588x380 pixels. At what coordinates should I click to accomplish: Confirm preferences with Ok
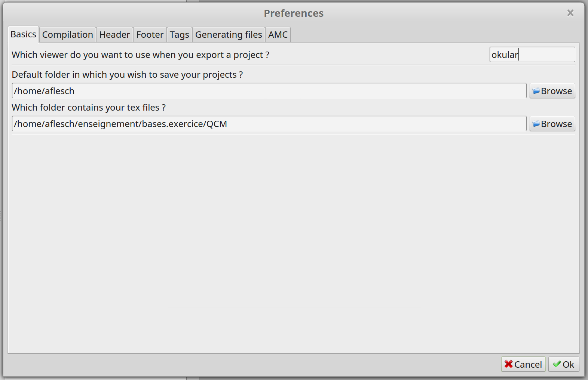pos(564,364)
